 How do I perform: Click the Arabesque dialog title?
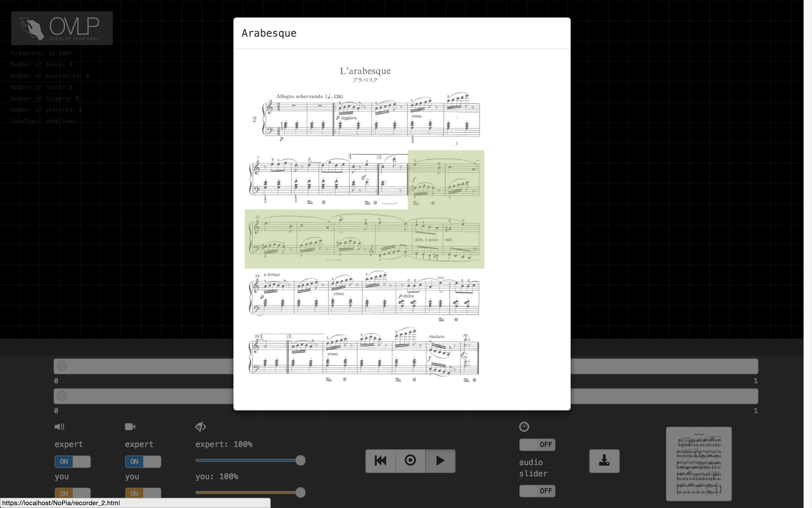click(x=269, y=33)
